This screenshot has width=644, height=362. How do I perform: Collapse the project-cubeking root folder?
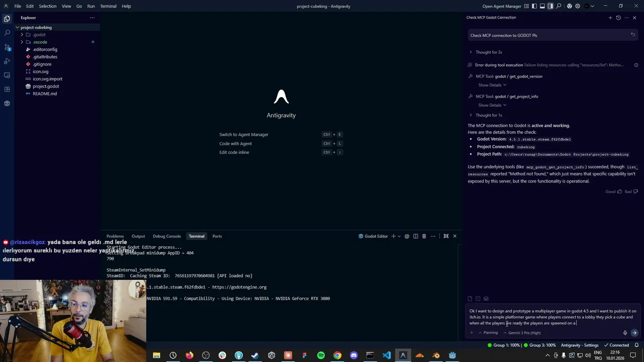18,28
